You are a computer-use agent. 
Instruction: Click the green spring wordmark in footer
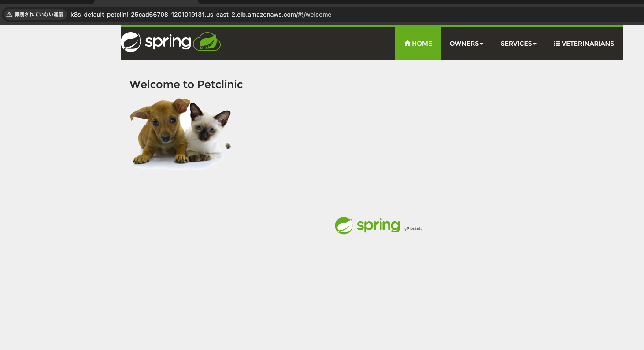pyautogui.click(x=378, y=225)
